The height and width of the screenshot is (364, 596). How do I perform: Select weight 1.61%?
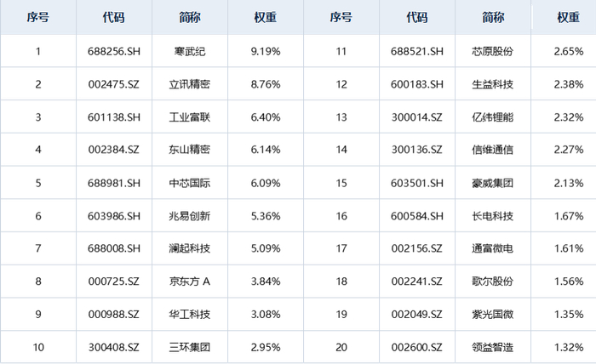tap(568, 248)
